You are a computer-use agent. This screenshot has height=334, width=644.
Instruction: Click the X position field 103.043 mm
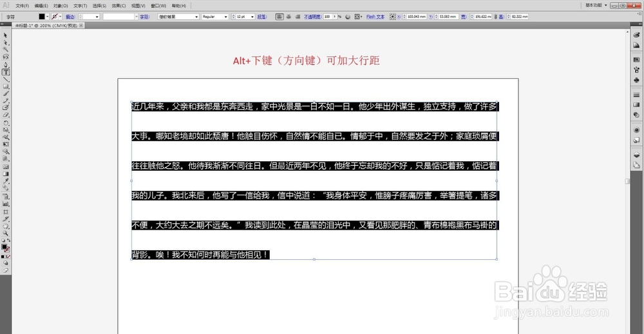[416, 17]
